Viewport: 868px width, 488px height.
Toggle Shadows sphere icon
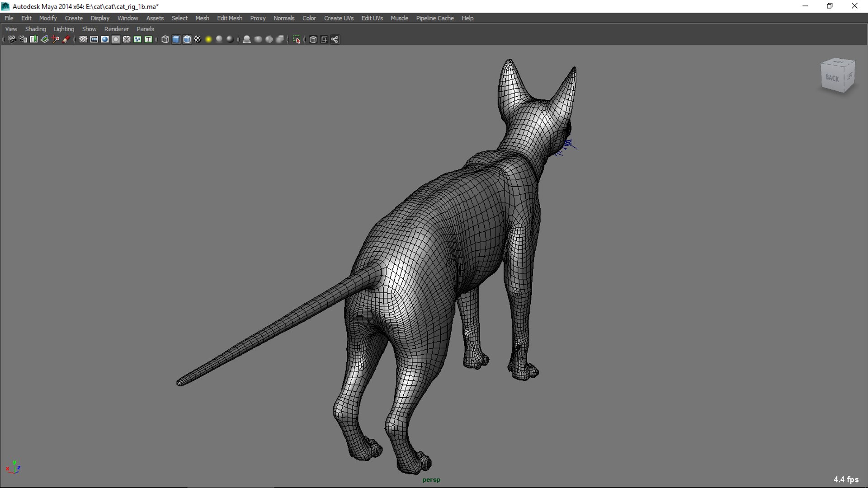click(219, 39)
